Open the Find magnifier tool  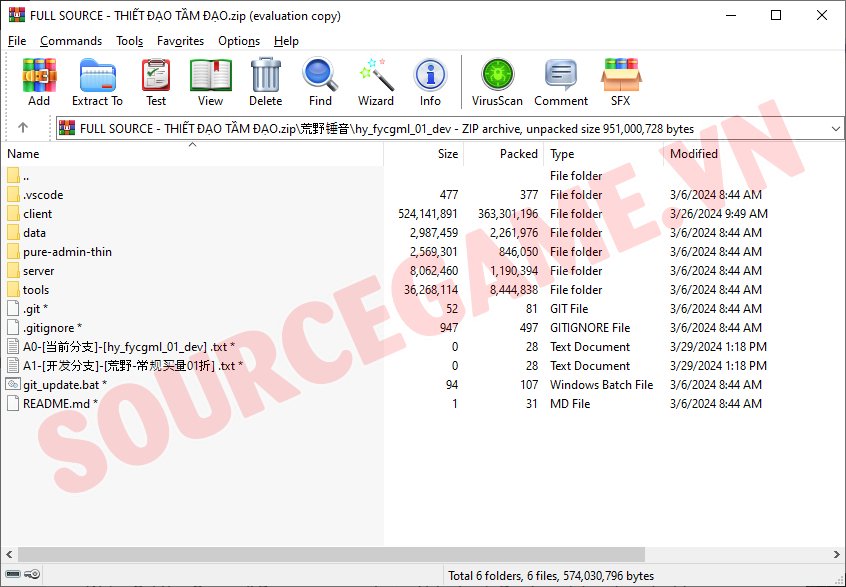pyautogui.click(x=320, y=81)
